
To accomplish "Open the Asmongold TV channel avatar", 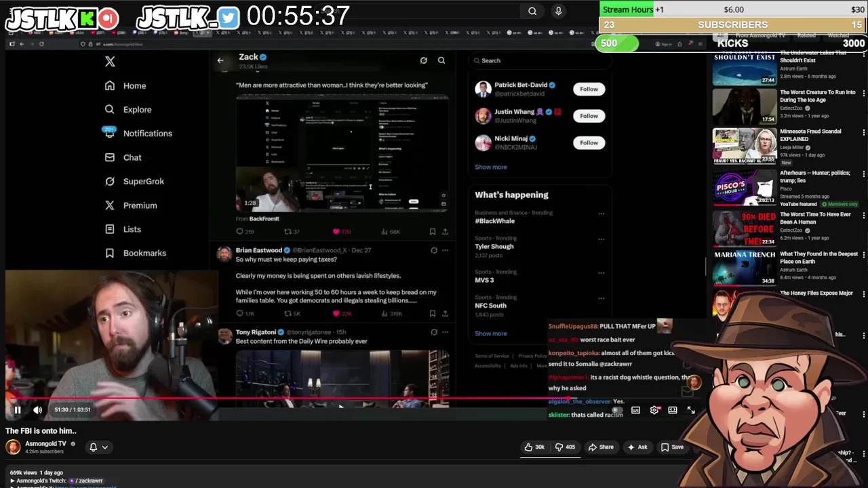I will coord(13,447).
